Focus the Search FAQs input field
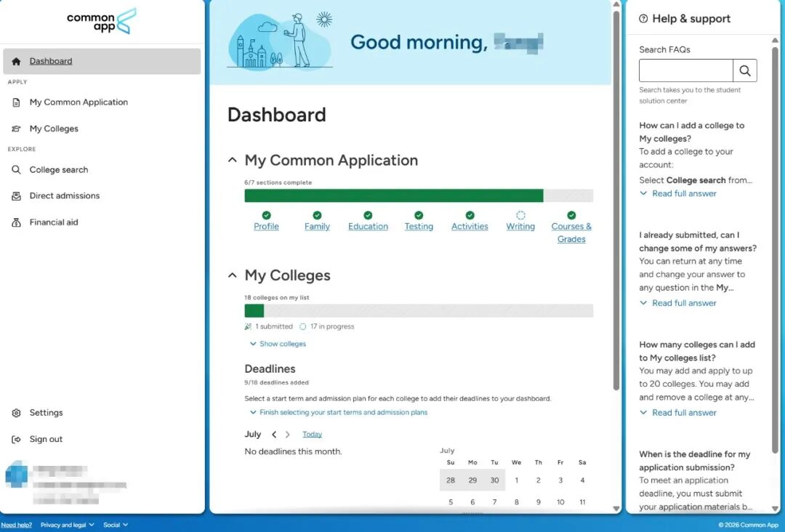Viewport: 785px width, 532px height. point(686,70)
